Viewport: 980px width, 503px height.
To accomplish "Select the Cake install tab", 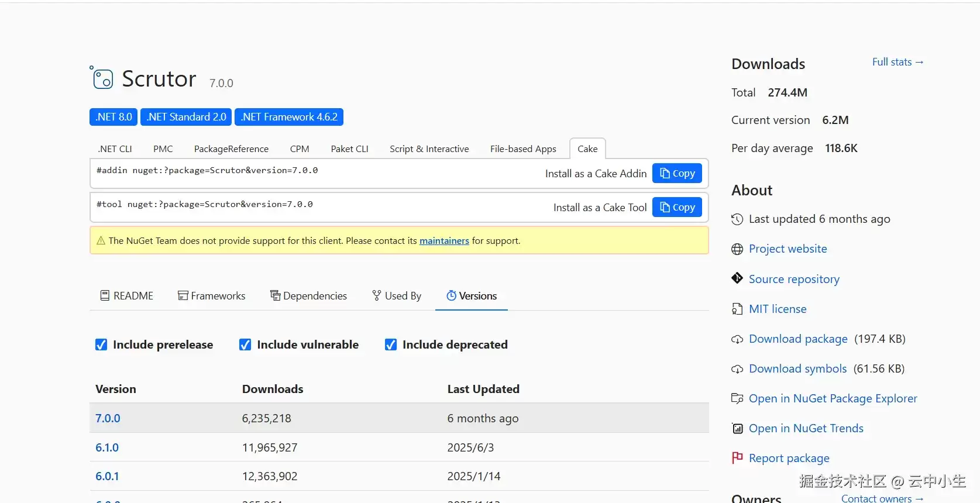I will coord(587,149).
